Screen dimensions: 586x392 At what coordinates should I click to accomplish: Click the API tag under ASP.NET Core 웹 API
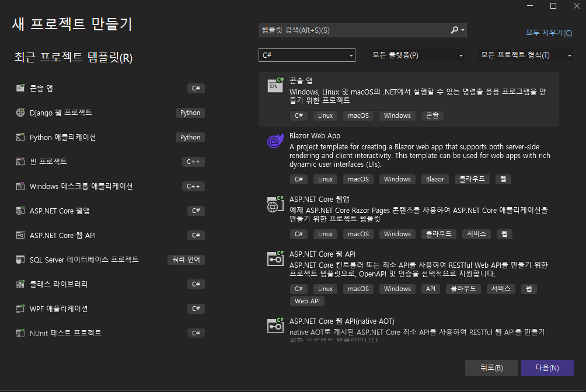[x=431, y=289]
